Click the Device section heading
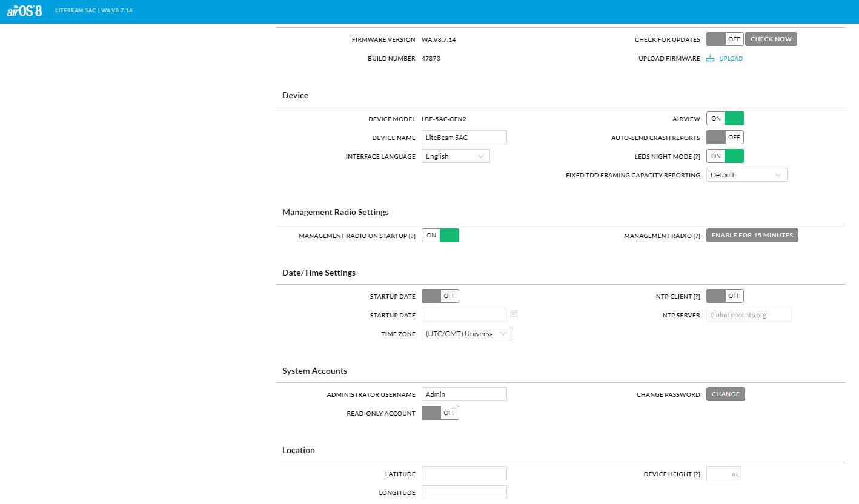The image size is (859, 504). click(295, 95)
